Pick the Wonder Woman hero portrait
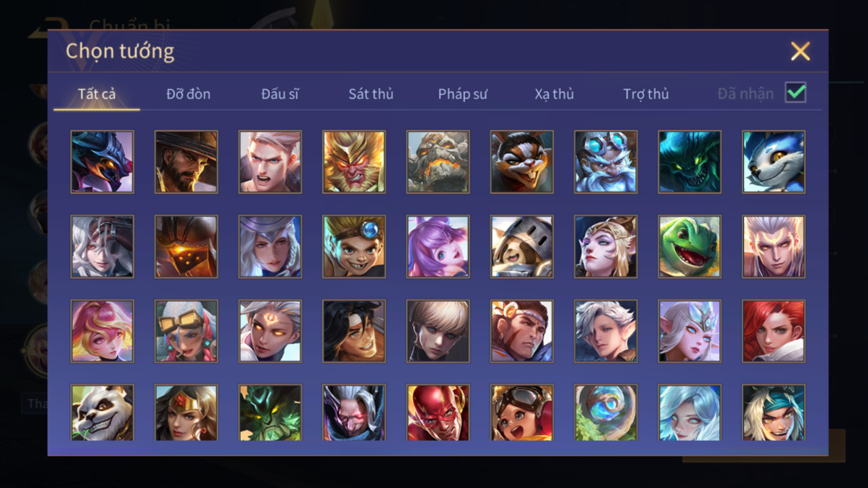This screenshot has height=488, width=868. click(186, 412)
